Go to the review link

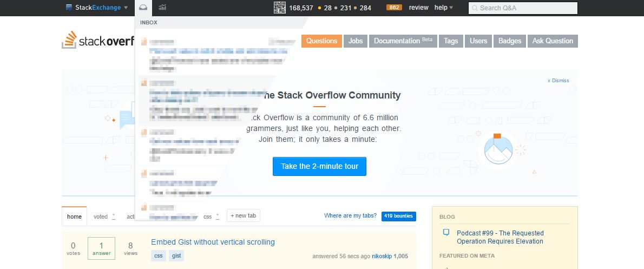418,8
